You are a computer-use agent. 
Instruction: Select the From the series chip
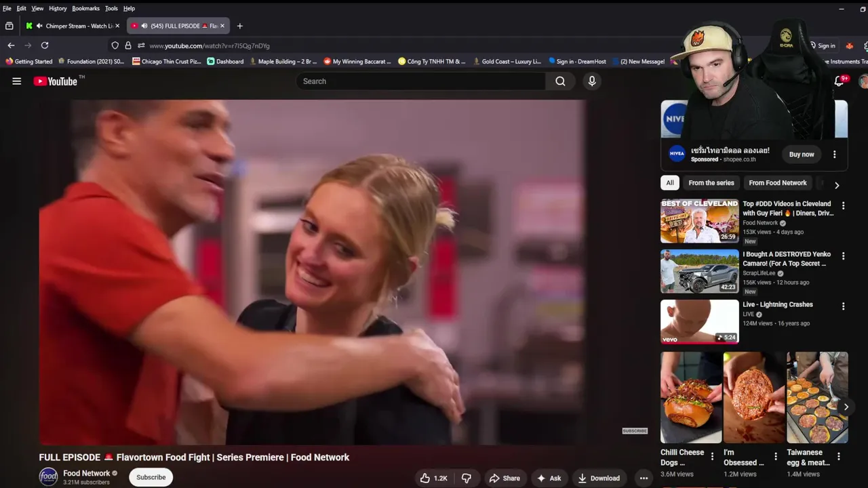711,183
